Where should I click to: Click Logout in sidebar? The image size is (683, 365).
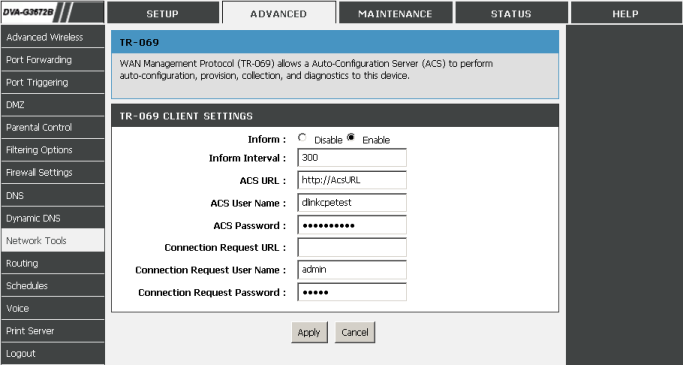coord(53,353)
